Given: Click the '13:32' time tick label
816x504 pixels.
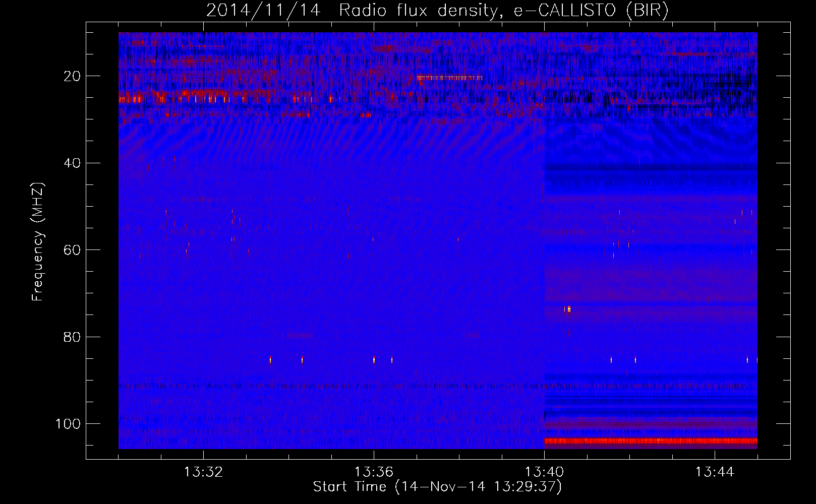Looking at the screenshot, I should point(203,472).
